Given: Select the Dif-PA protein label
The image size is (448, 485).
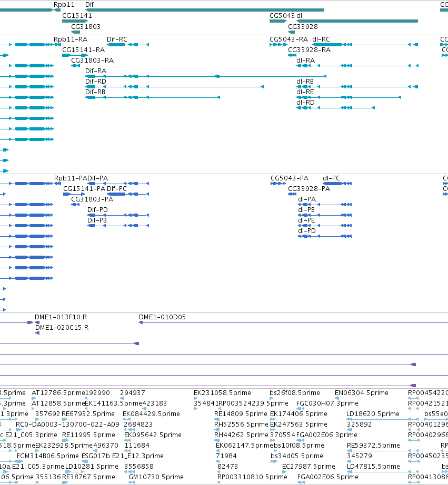Looking at the screenshot, I should [x=97, y=178].
